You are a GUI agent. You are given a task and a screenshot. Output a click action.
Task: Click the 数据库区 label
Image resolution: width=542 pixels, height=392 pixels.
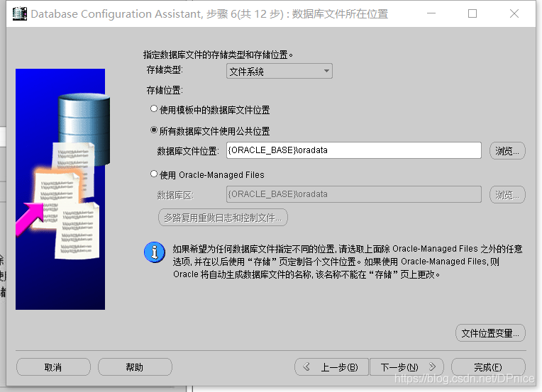175,195
